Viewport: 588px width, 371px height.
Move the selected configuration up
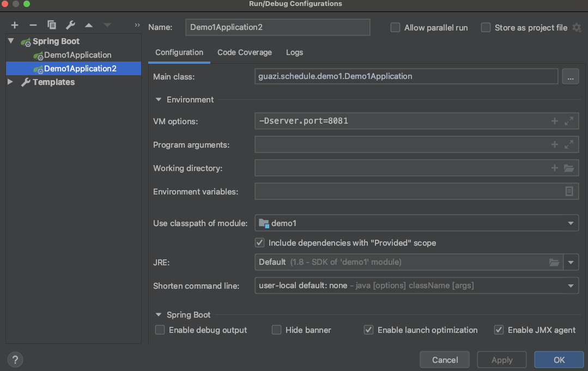(88, 25)
